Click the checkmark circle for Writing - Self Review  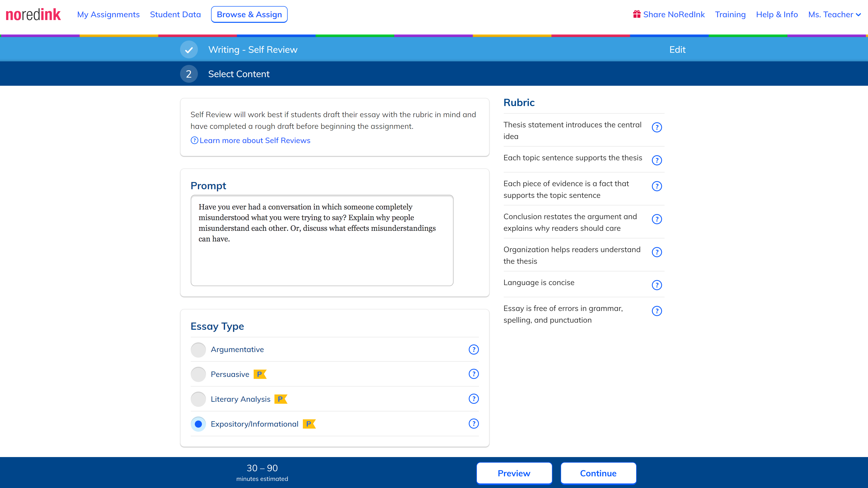pos(189,49)
